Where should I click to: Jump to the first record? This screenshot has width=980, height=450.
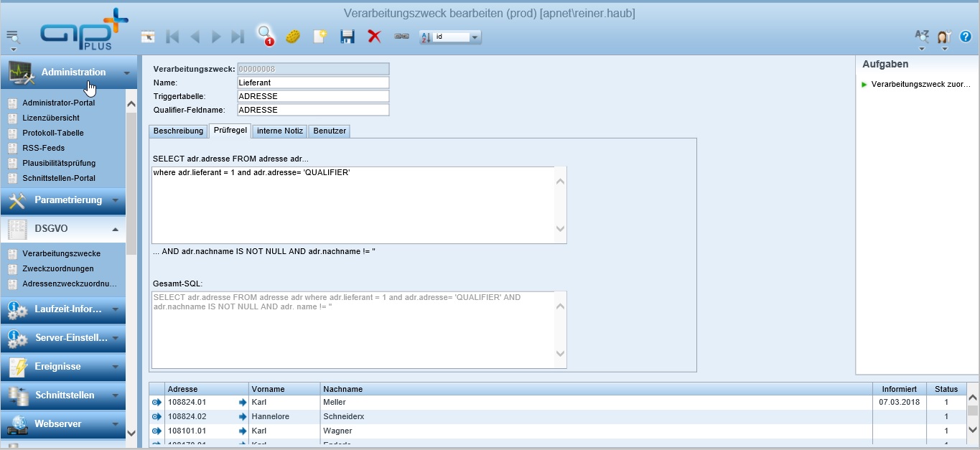[172, 36]
